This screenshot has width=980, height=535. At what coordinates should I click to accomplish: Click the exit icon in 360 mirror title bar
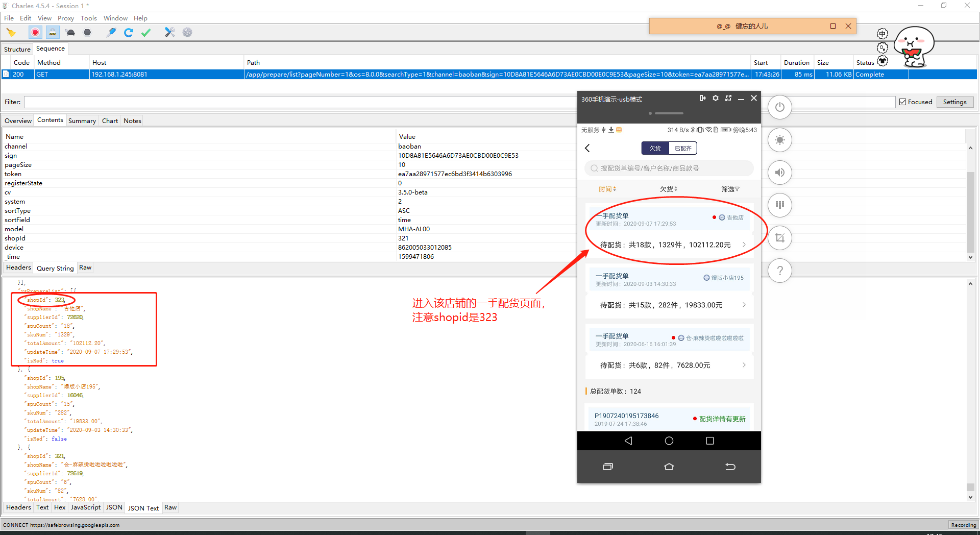coord(703,98)
